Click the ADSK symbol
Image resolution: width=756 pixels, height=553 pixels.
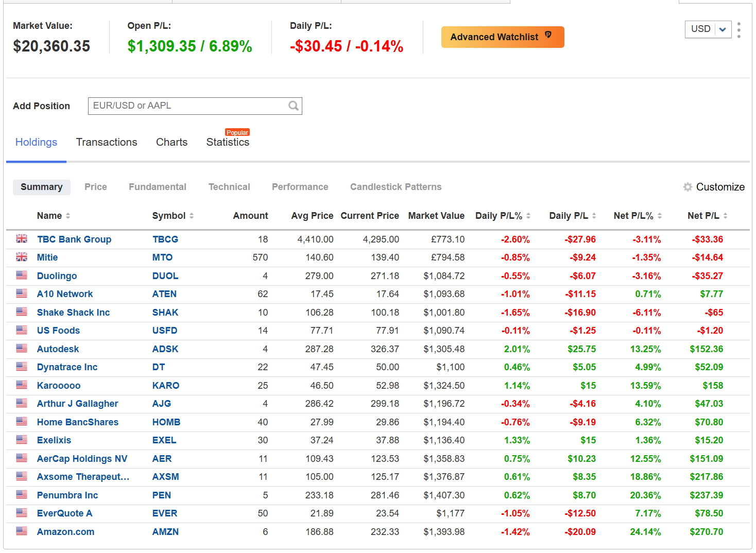pyautogui.click(x=165, y=349)
